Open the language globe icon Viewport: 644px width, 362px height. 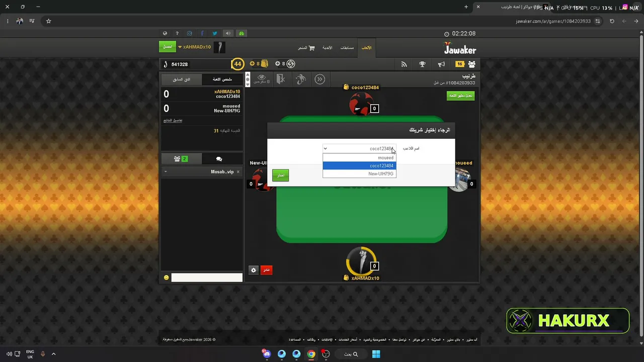pos(165,34)
